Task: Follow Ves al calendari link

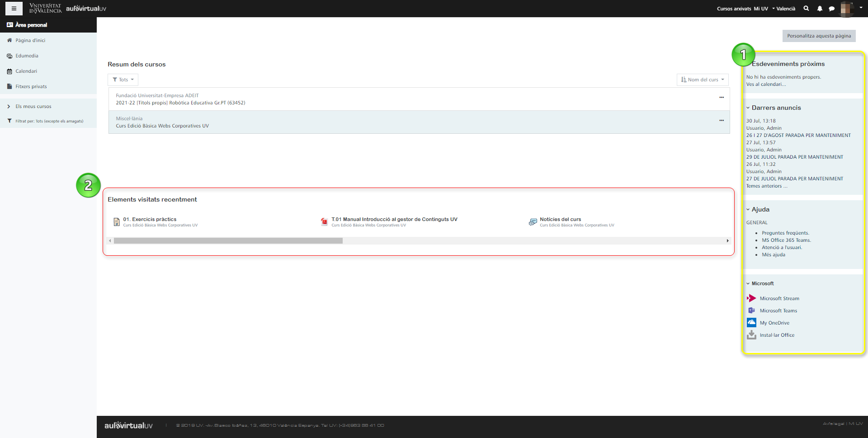Action: pos(766,84)
